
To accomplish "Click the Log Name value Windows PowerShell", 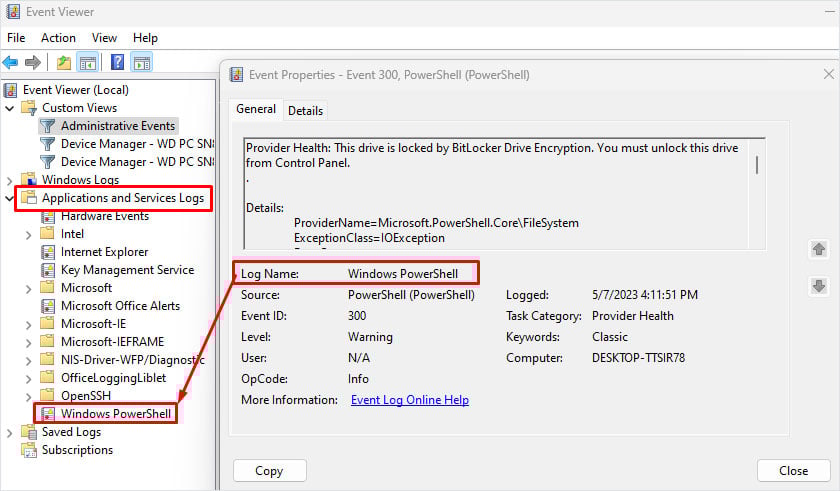I will coord(403,274).
